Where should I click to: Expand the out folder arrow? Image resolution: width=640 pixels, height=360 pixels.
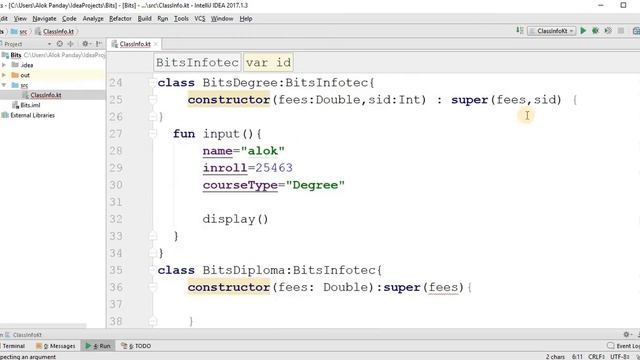4,75
